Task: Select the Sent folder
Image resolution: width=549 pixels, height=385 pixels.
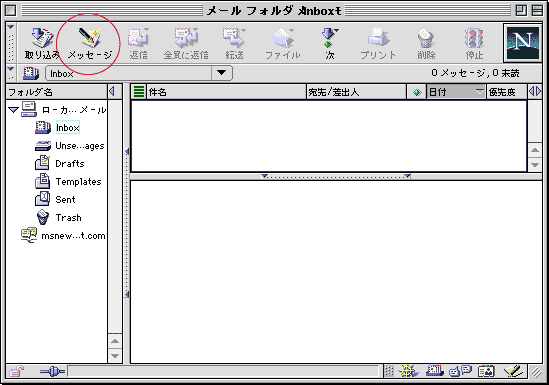Action: click(x=65, y=200)
